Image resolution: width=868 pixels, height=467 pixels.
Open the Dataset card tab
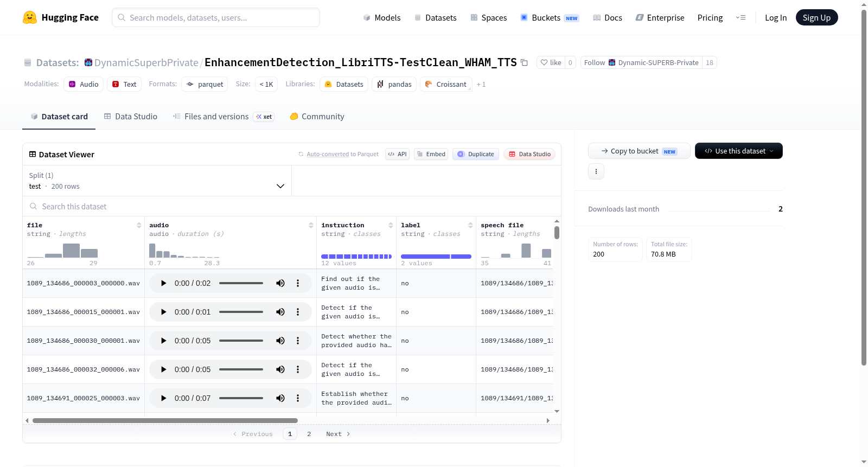(x=59, y=117)
